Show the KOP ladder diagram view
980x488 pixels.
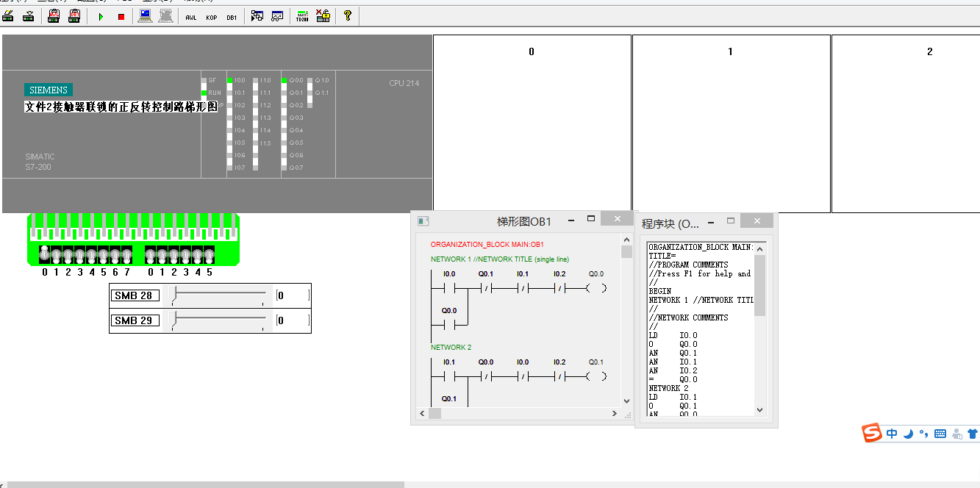[212, 16]
